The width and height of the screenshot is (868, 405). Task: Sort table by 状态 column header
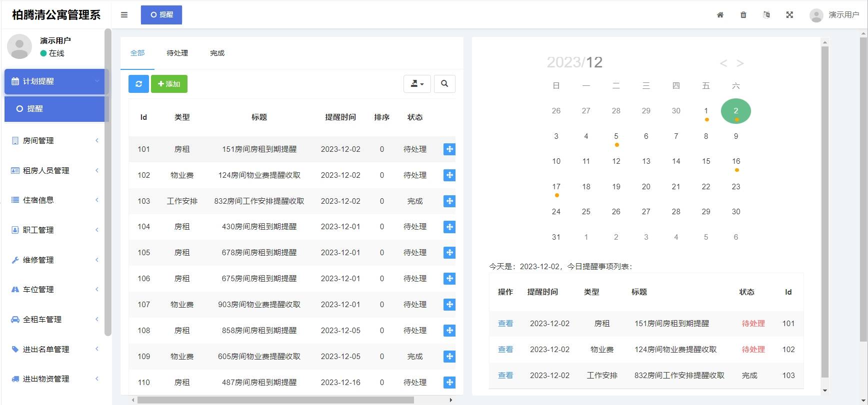pos(415,117)
